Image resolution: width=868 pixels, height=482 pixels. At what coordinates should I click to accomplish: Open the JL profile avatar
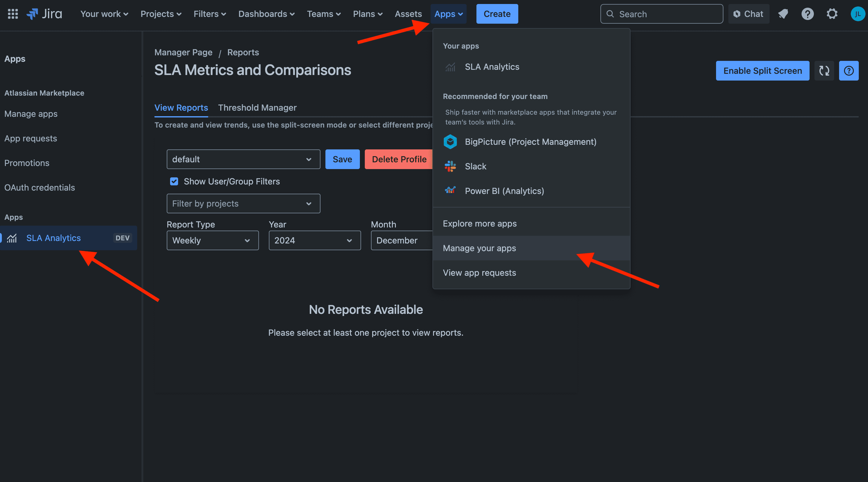[x=858, y=14]
